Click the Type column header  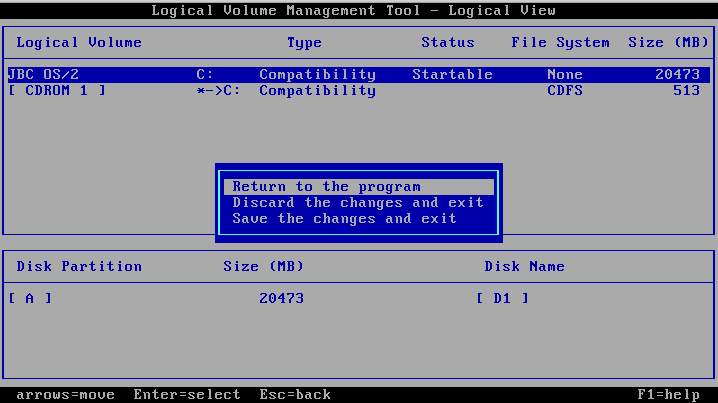(304, 43)
